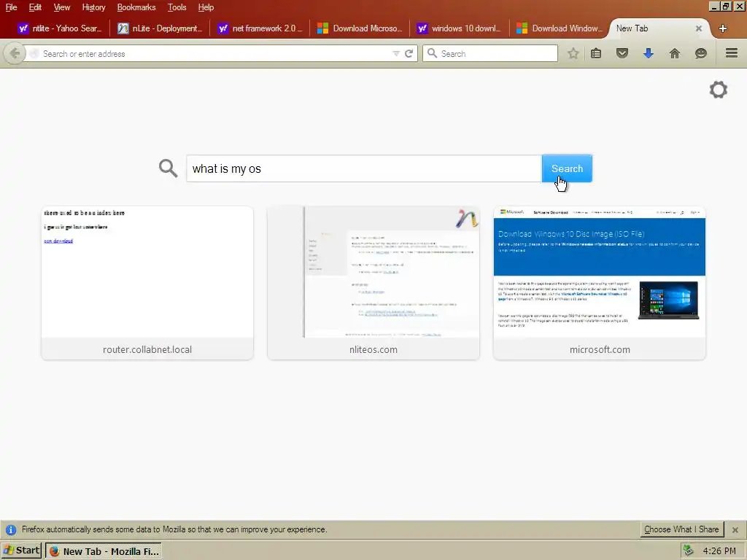Select New Tab - Mozilla Firefox taskbar button
Image resolution: width=747 pixels, height=560 pixels.
coord(104,551)
